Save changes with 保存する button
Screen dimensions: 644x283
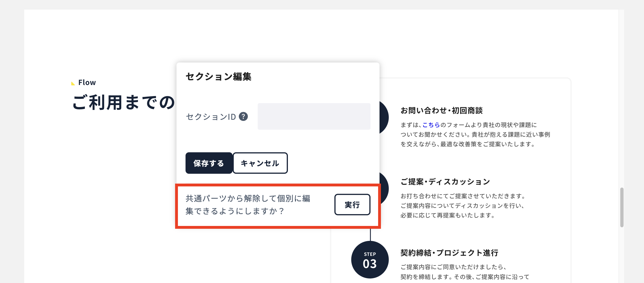[209, 163]
